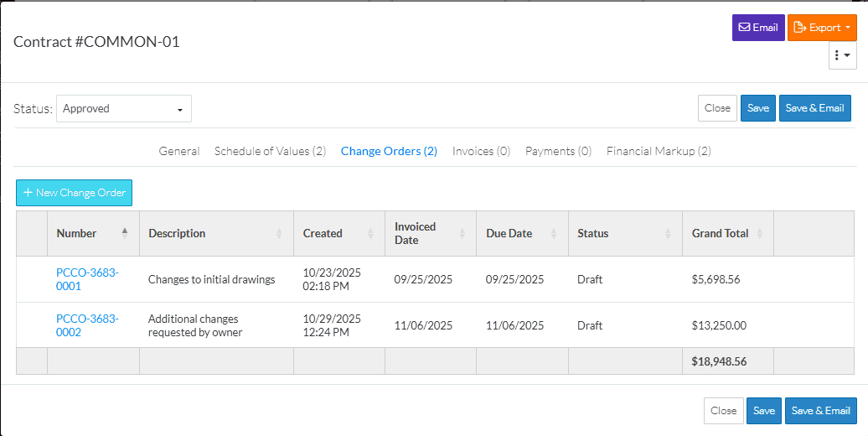Sort by Description column sort icon
Screen dimensions: 868x436
[x=279, y=234]
